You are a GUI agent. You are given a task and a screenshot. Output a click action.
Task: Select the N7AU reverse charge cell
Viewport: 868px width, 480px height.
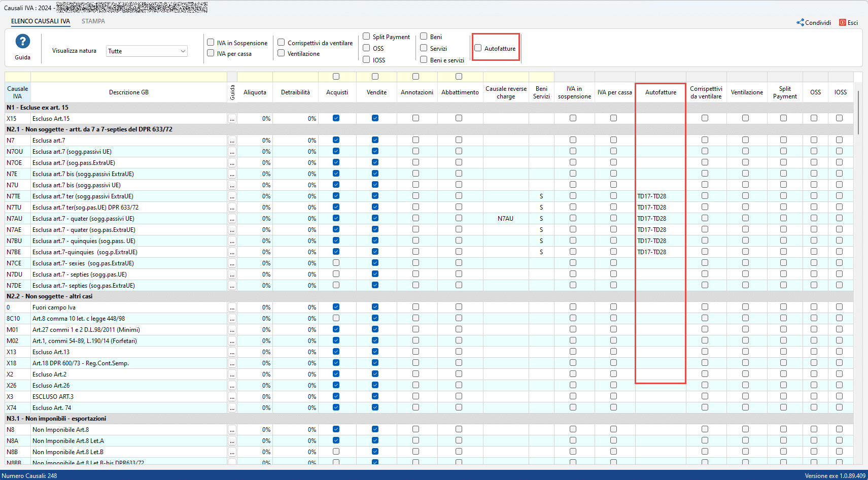(506, 219)
